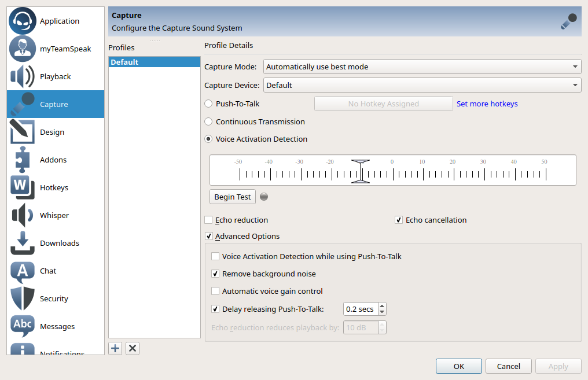Click the voice activation level slider handle
588x380 pixels.
[x=361, y=171]
